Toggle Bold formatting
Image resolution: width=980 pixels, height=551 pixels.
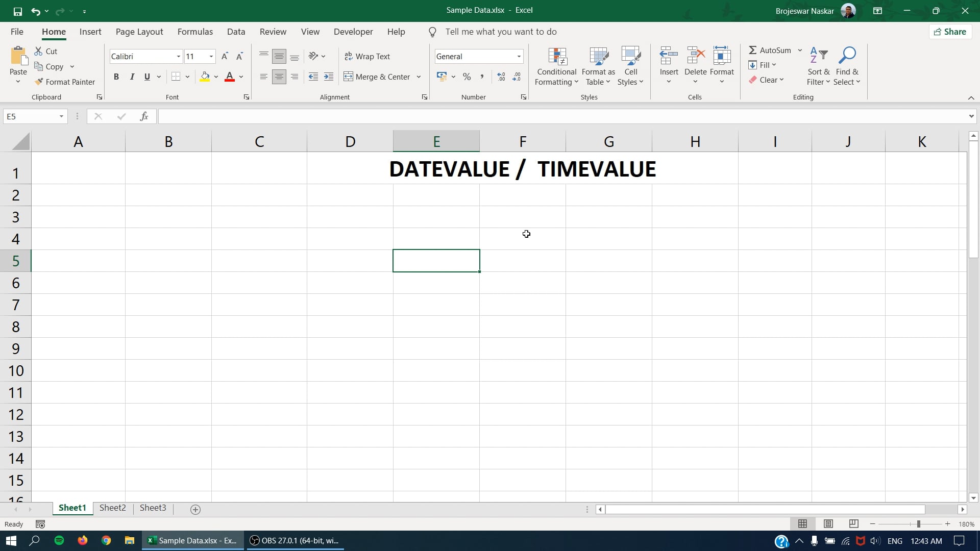pos(116,77)
